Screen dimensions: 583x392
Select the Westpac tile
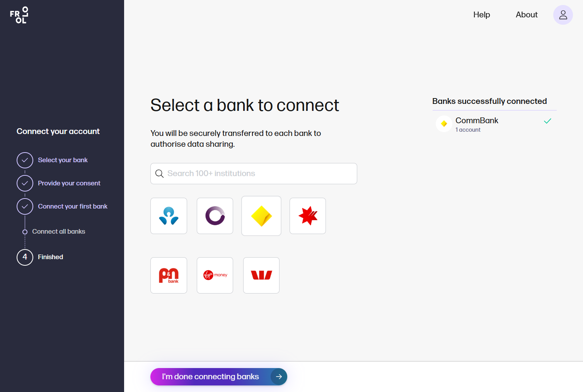[261, 275]
